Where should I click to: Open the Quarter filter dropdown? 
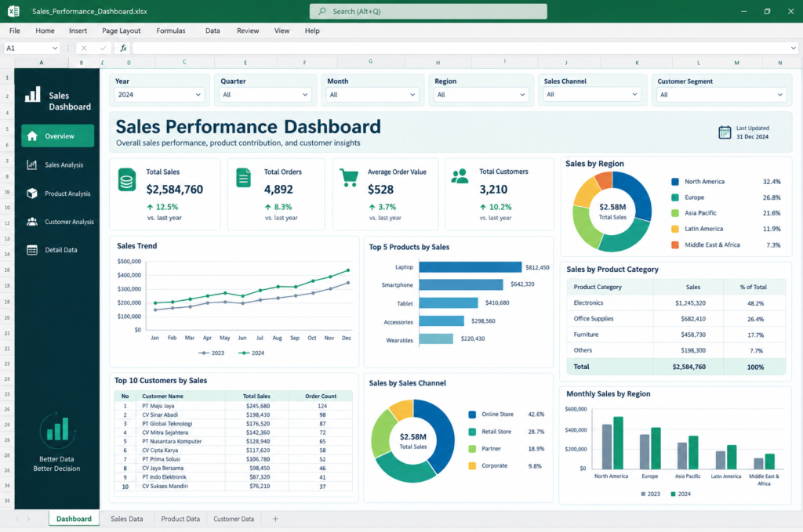coord(265,95)
